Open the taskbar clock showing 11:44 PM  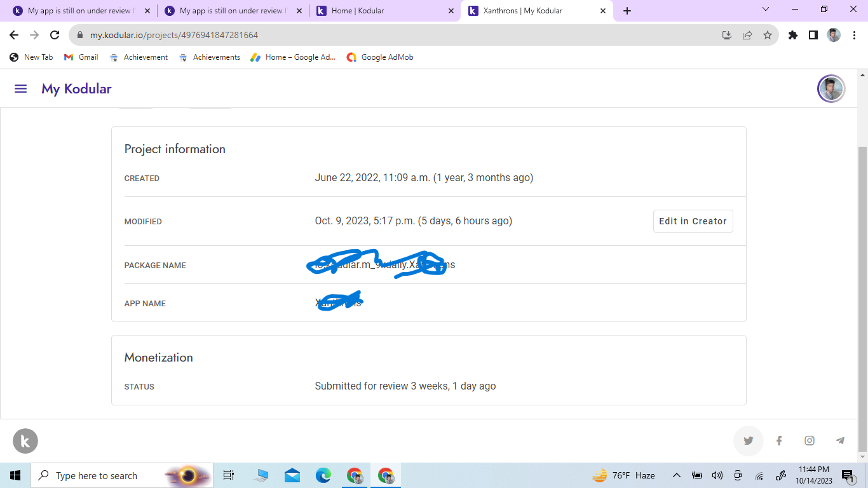pos(813,475)
